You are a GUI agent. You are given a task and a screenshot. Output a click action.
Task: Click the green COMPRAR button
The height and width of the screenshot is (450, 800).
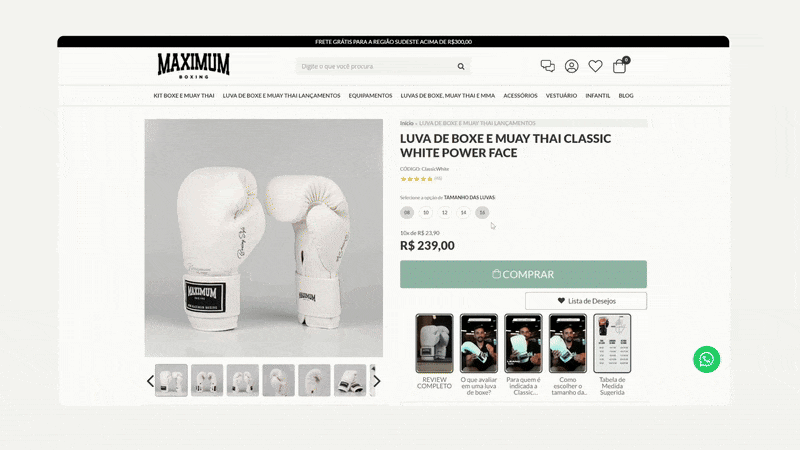tap(523, 274)
